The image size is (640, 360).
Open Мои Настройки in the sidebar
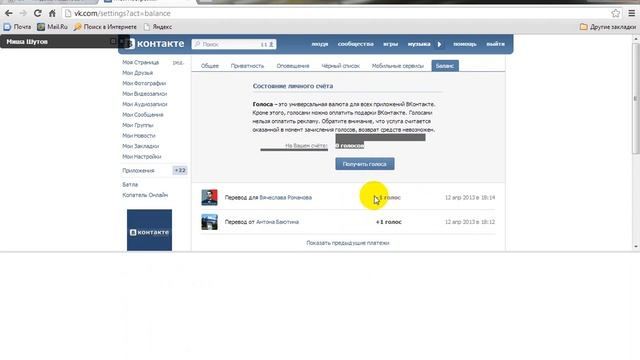tap(142, 157)
